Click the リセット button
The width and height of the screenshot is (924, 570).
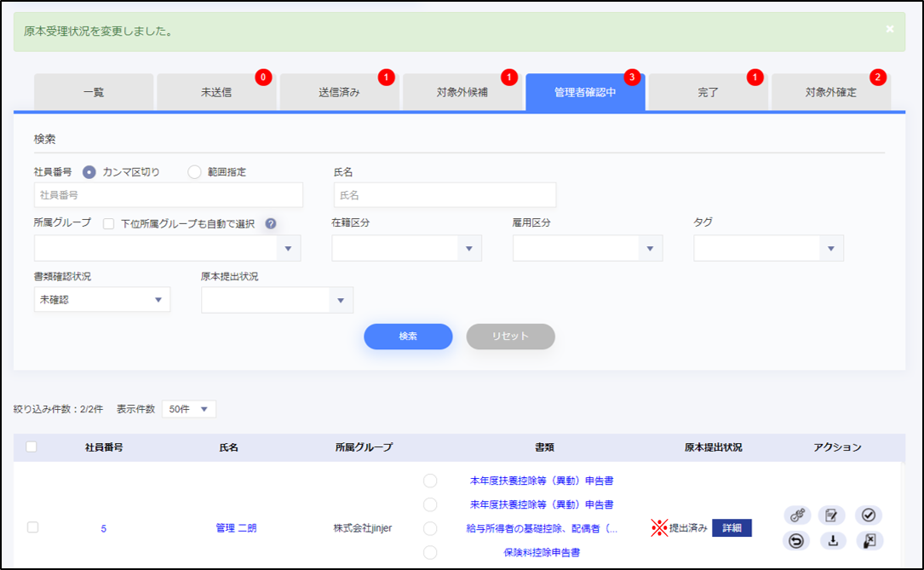(510, 336)
